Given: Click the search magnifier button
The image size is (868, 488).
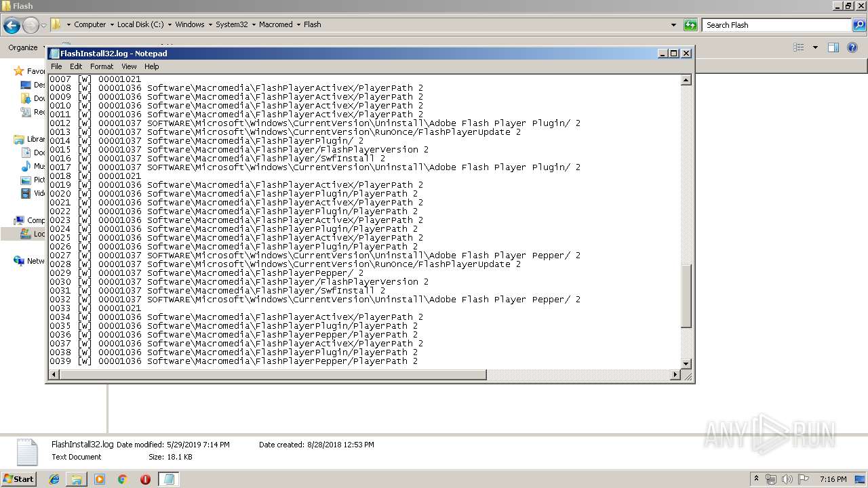Looking at the screenshot, I should point(859,25).
